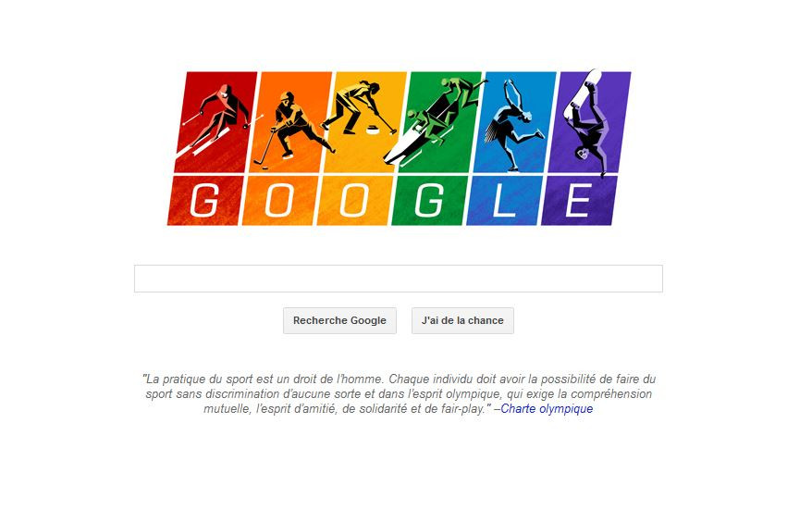Click the curling athlete on the yellow panel
This screenshot has height=510, width=812.
357,107
